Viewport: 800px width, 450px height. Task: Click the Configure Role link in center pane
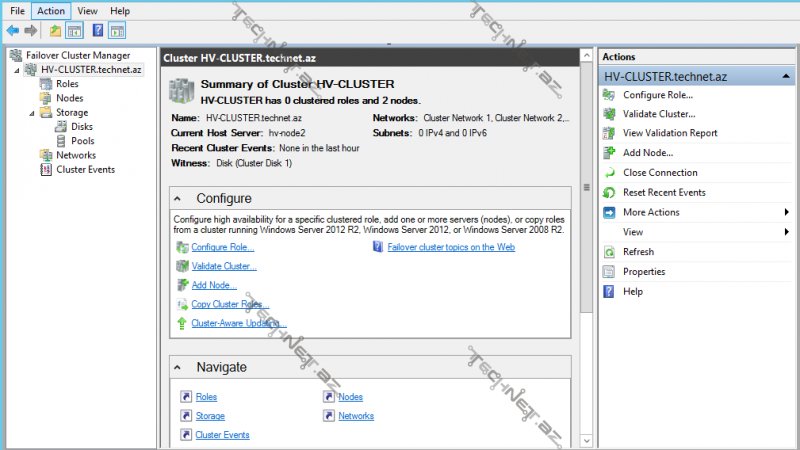pos(222,247)
